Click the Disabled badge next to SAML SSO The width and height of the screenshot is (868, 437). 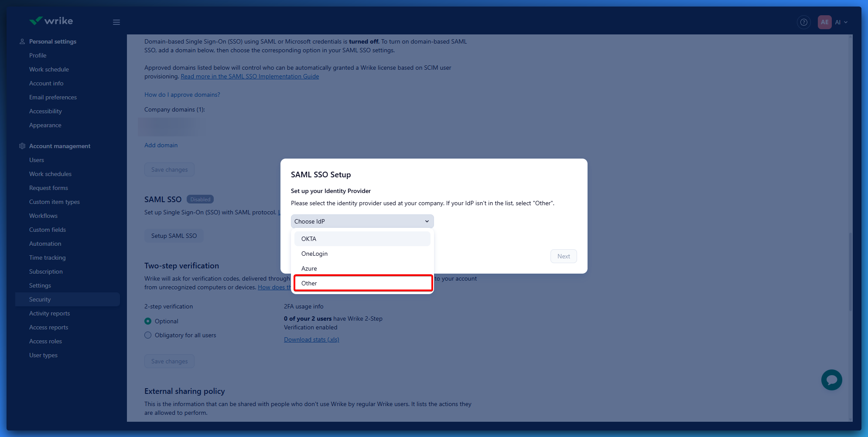(x=200, y=199)
